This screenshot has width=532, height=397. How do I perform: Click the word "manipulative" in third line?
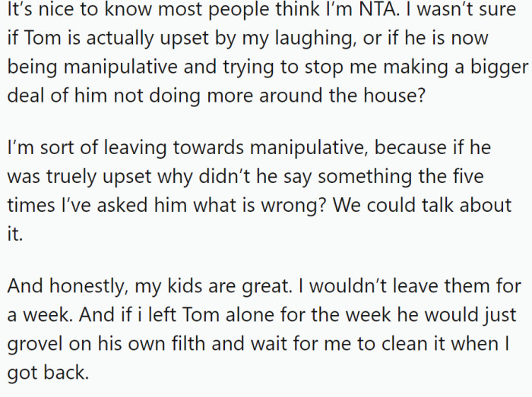click(x=120, y=68)
